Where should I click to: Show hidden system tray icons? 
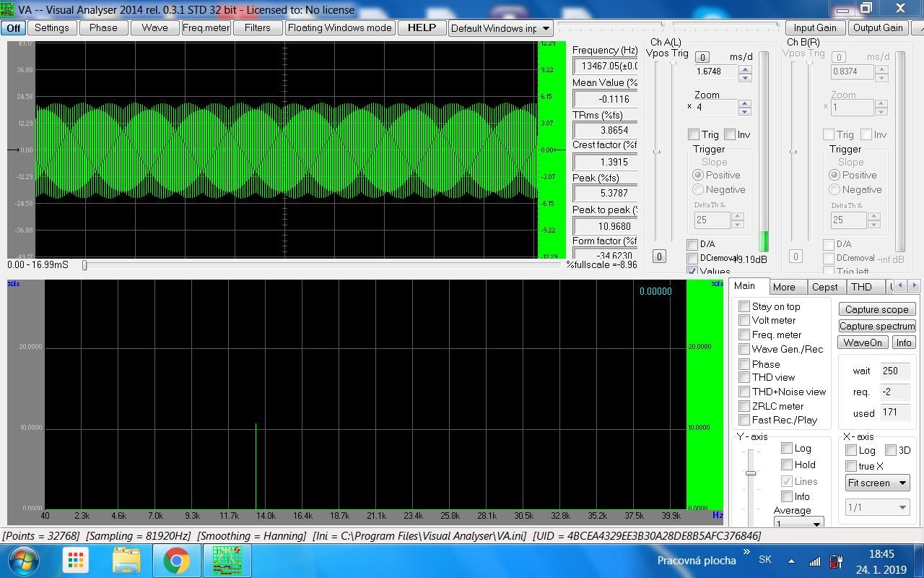click(791, 561)
